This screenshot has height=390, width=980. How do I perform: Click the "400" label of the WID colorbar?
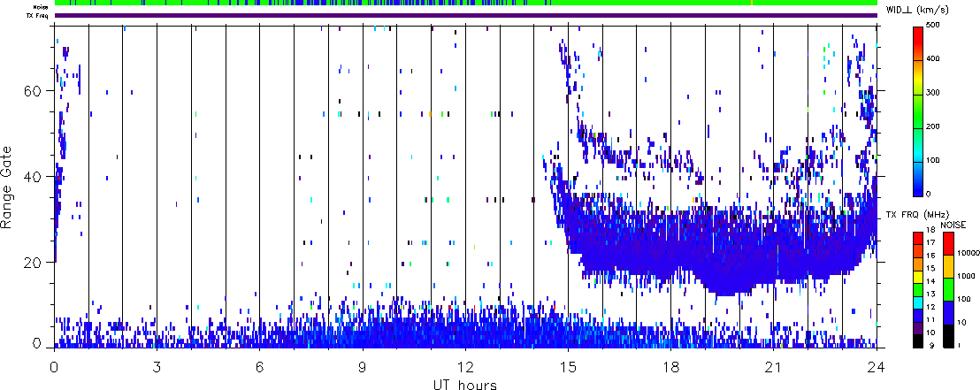934,59
